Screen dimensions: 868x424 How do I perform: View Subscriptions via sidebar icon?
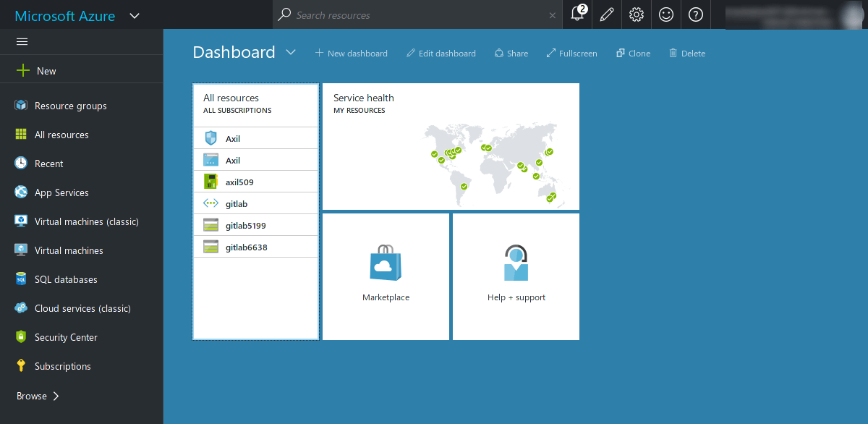[62, 366]
